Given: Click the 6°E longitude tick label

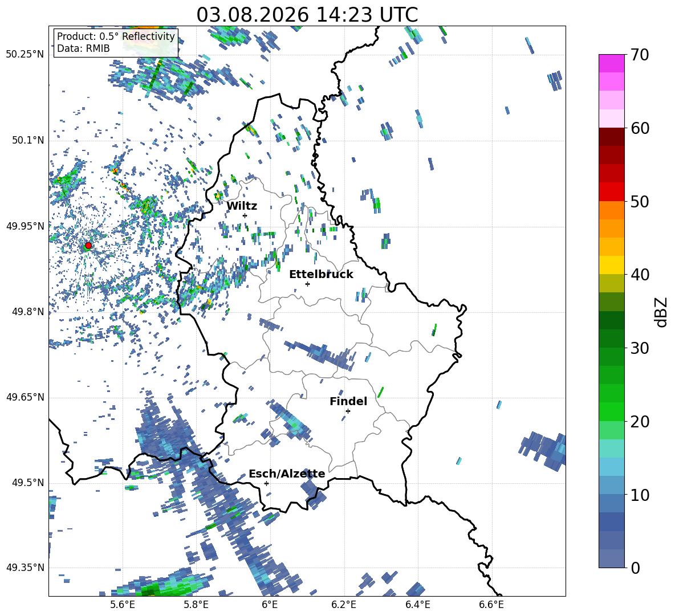Looking at the screenshot, I should pos(270,605).
